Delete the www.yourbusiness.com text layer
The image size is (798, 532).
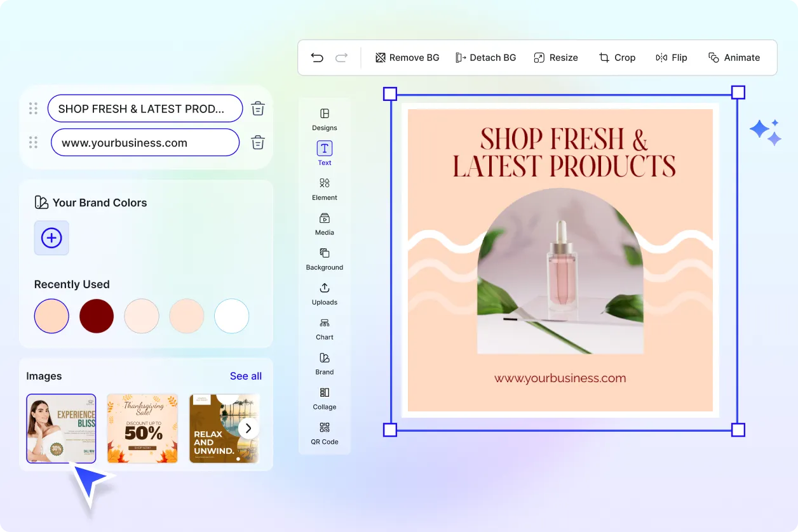point(257,142)
